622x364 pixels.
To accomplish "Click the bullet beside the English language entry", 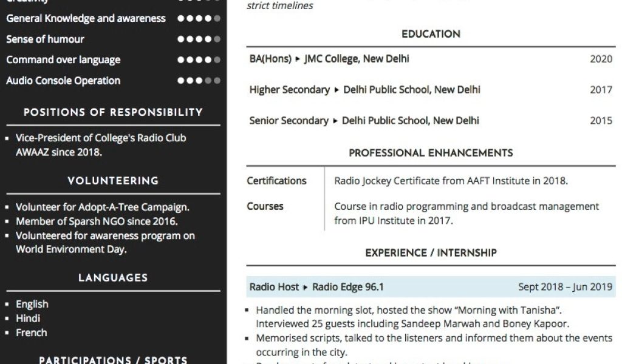I will click(7, 305).
